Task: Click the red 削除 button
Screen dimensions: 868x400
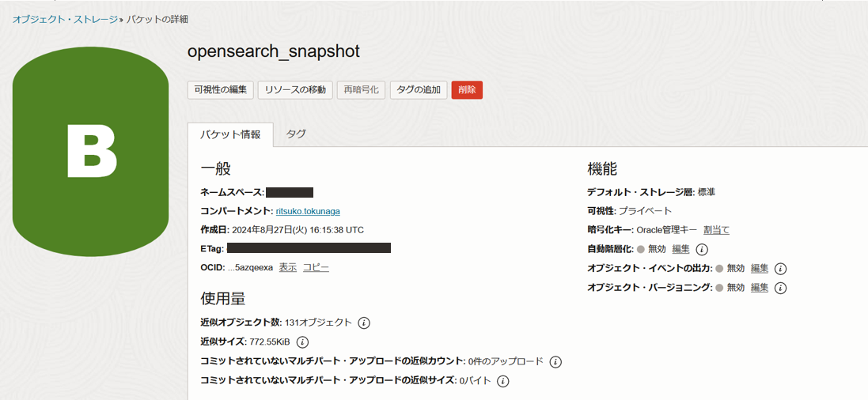Action: point(467,90)
